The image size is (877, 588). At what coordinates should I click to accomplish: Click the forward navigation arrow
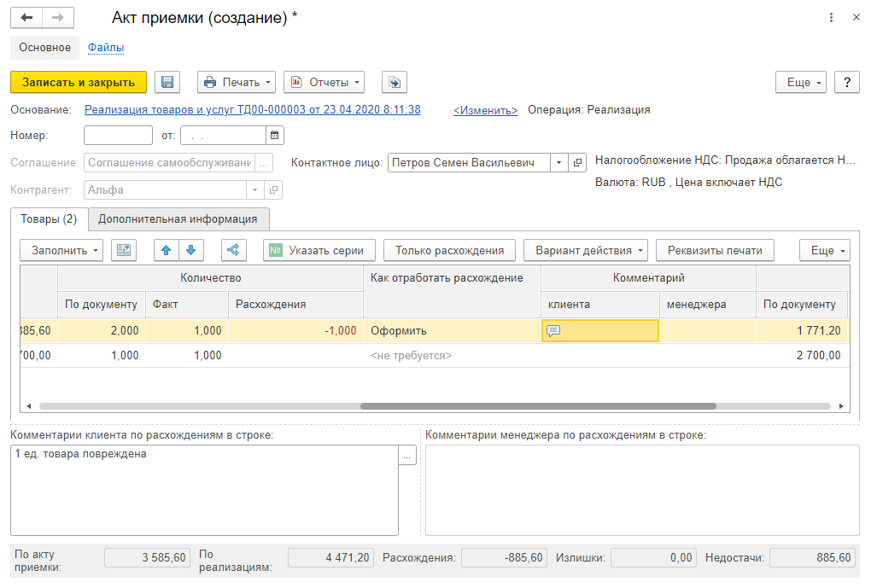(x=58, y=17)
